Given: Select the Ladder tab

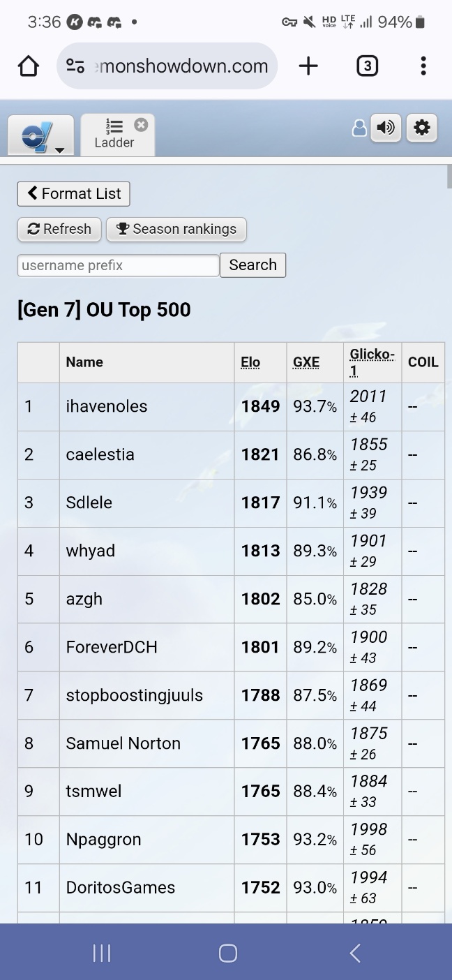Looking at the screenshot, I should coord(114,135).
